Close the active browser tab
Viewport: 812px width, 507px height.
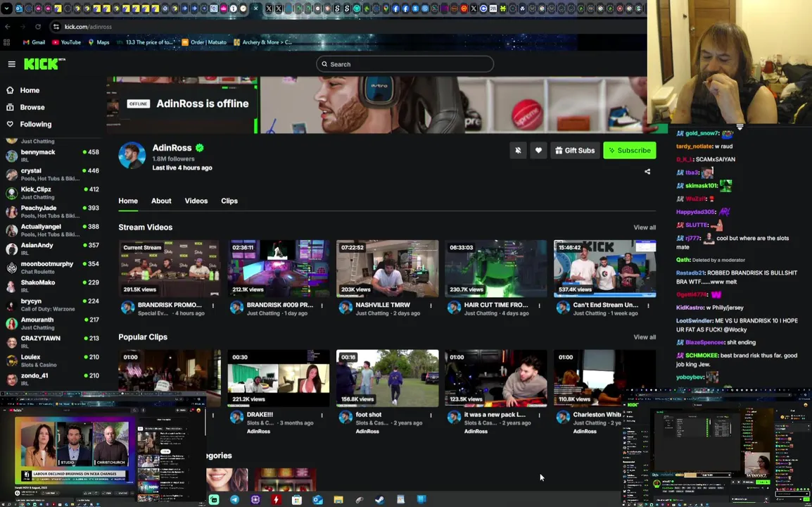pos(256,8)
